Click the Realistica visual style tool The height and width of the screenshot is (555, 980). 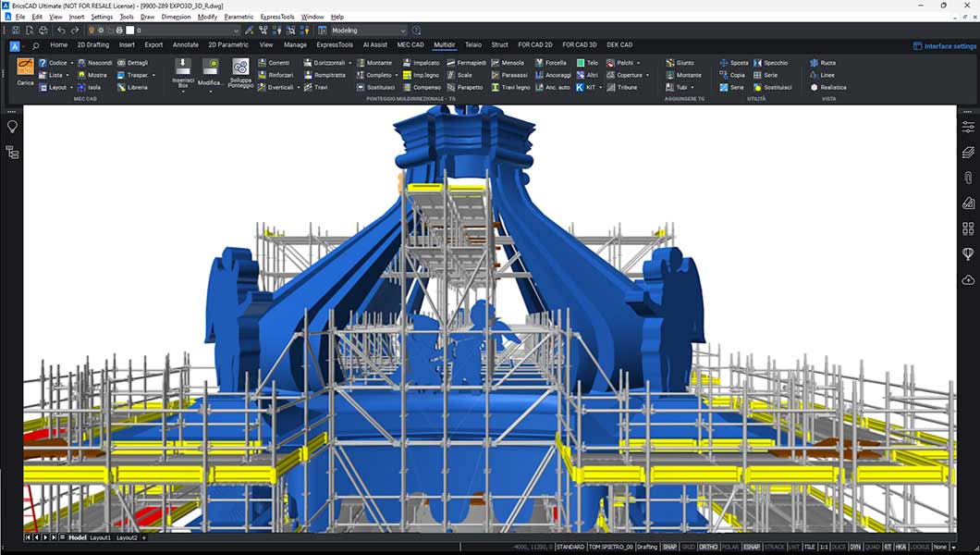[x=827, y=87]
